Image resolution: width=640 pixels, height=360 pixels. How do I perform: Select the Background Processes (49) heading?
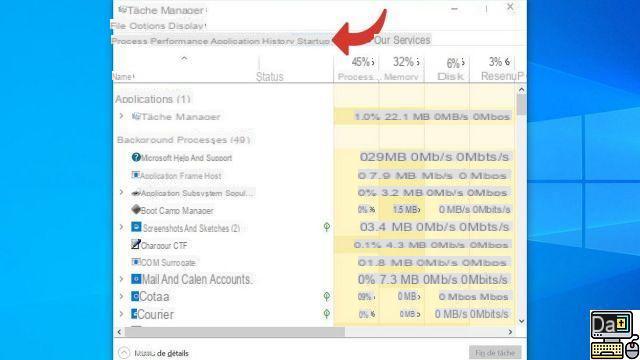click(183, 140)
